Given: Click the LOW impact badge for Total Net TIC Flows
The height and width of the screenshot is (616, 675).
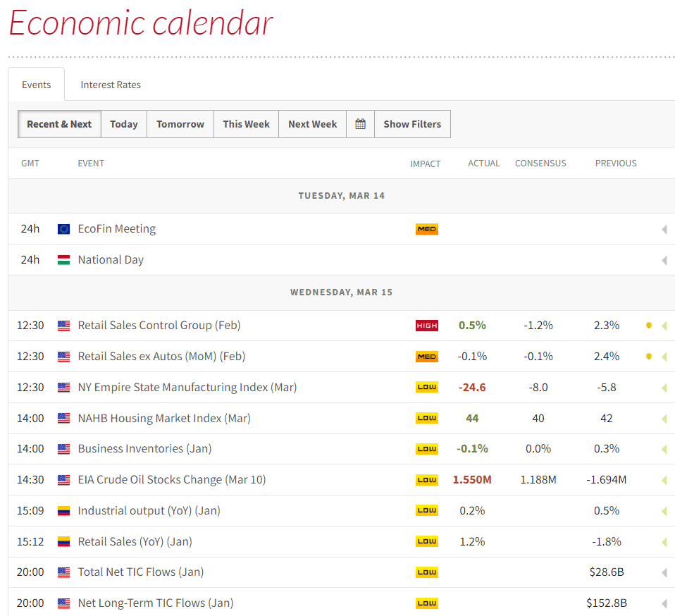Looking at the screenshot, I should 427,572.
